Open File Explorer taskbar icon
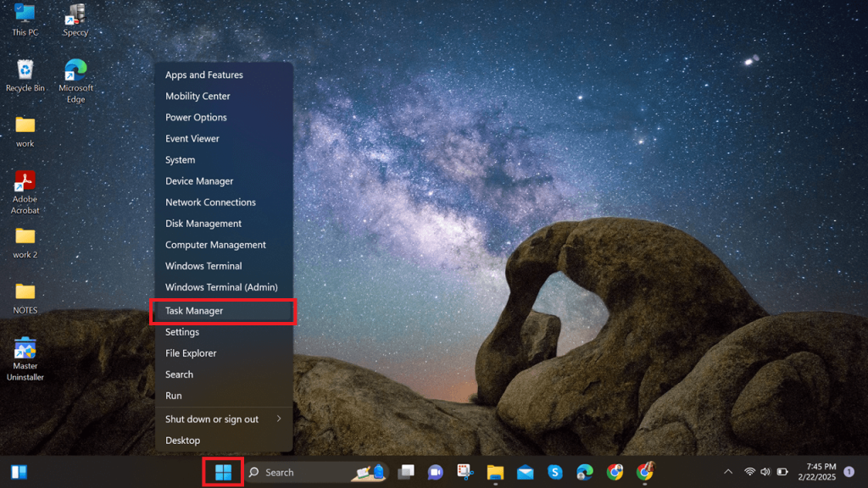Image resolution: width=868 pixels, height=488 pixels. 495,472
